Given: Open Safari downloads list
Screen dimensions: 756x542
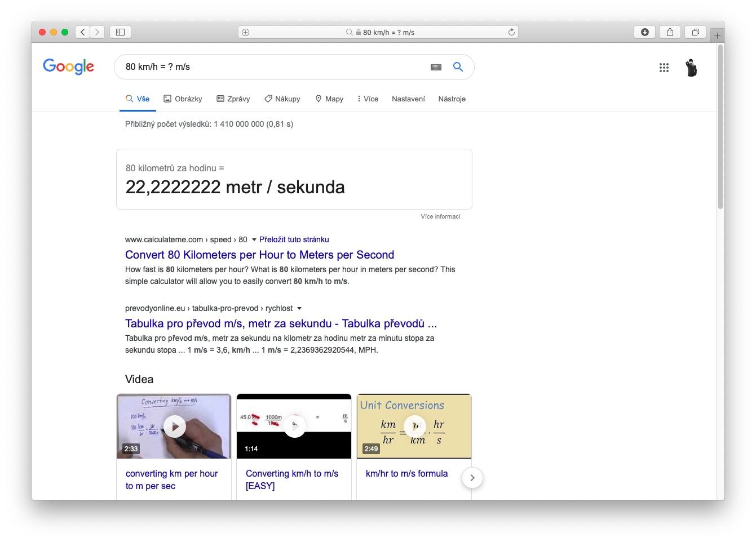Looking at the screenshot, I should coord(645,32).
